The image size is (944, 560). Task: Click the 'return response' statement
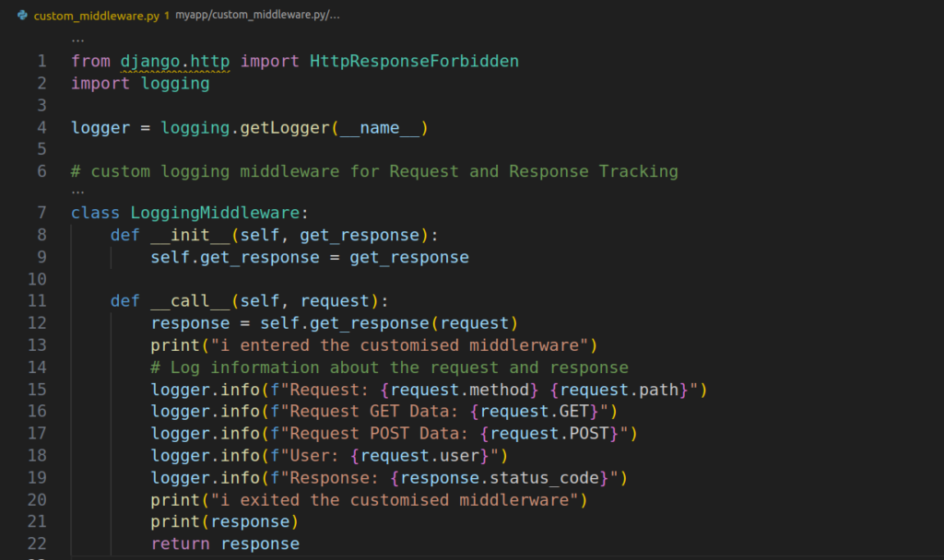point(225,543)
